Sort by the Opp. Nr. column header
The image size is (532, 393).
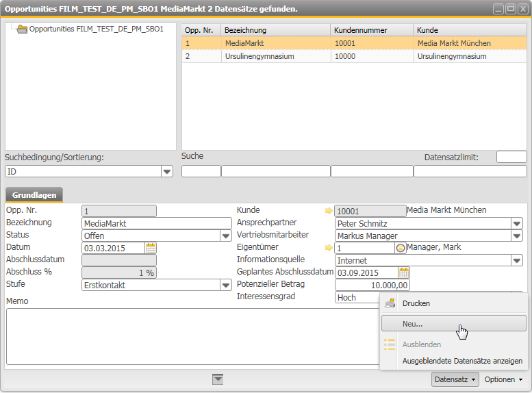[x=201, y=30]
